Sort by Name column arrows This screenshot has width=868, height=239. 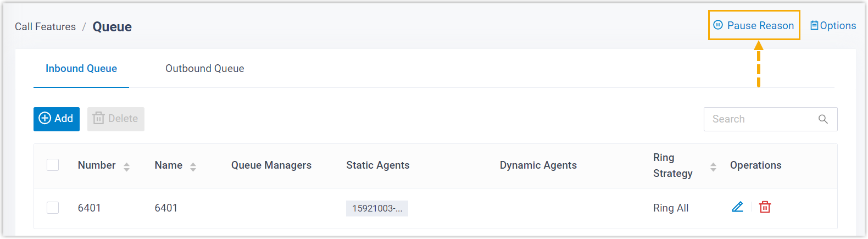click(193, 166)
